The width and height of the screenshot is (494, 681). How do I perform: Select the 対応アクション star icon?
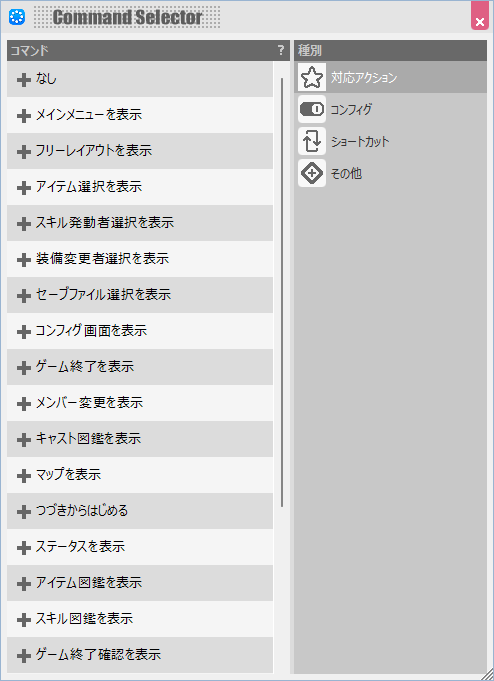(312, 77)
